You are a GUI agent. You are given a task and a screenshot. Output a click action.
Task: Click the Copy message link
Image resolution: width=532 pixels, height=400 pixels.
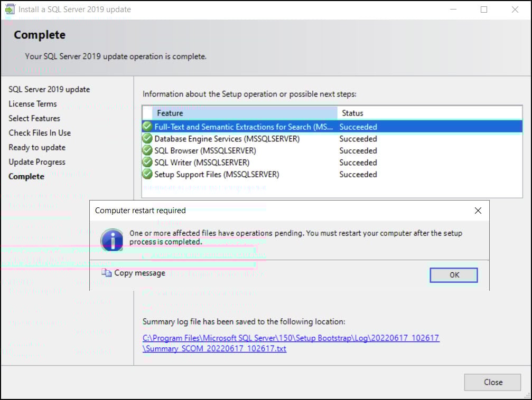click(139, 273)
